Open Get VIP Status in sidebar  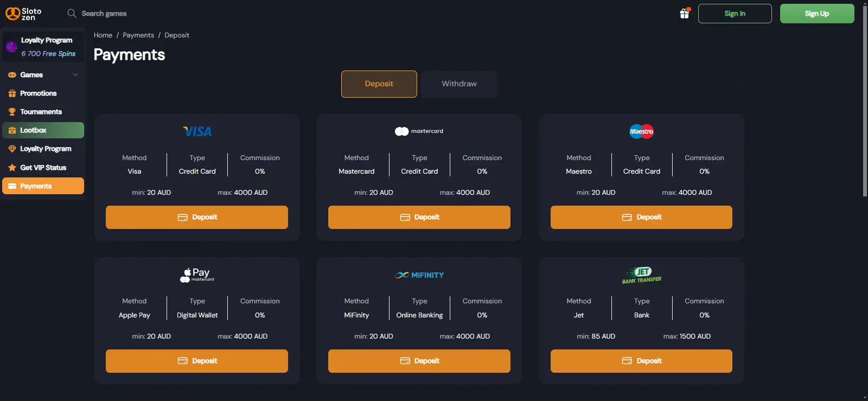coord(43,168)
